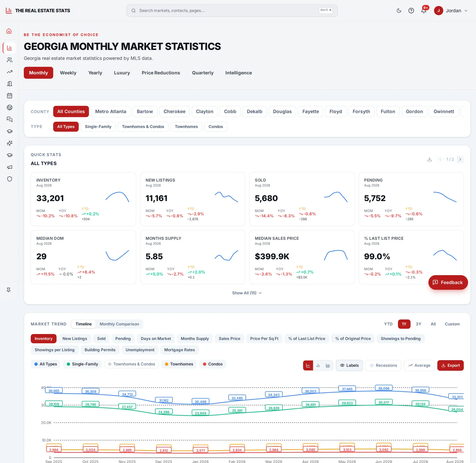Go to next quick stats page
This screenshot has width=476, height=463.
(460, 159)
